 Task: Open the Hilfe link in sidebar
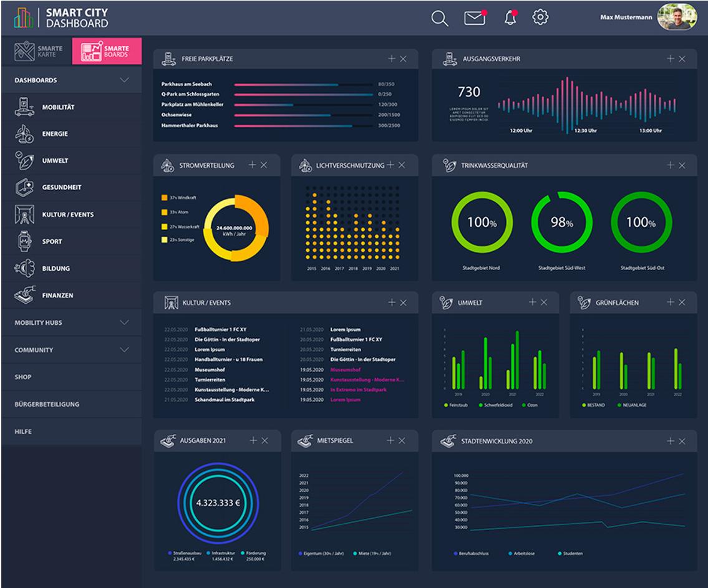pyautogui.click(x=23, y=431)
